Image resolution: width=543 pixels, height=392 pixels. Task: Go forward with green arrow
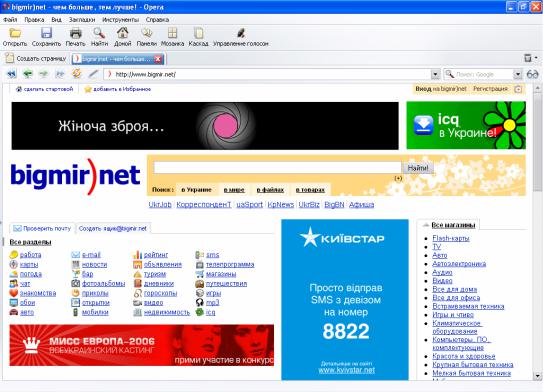click(x=43, y=74)
